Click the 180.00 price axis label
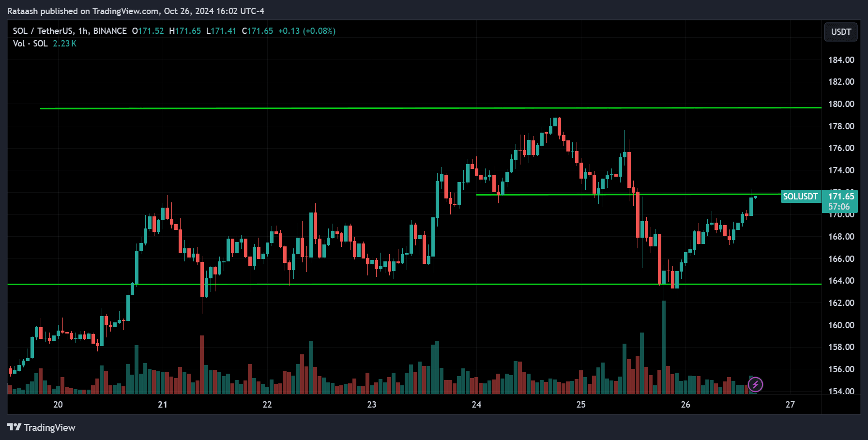This screenshot has height=440, width=868. coord(841,104)
